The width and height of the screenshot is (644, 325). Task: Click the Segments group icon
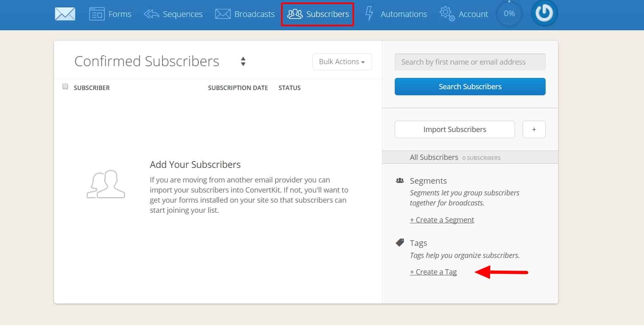[400, 180]
